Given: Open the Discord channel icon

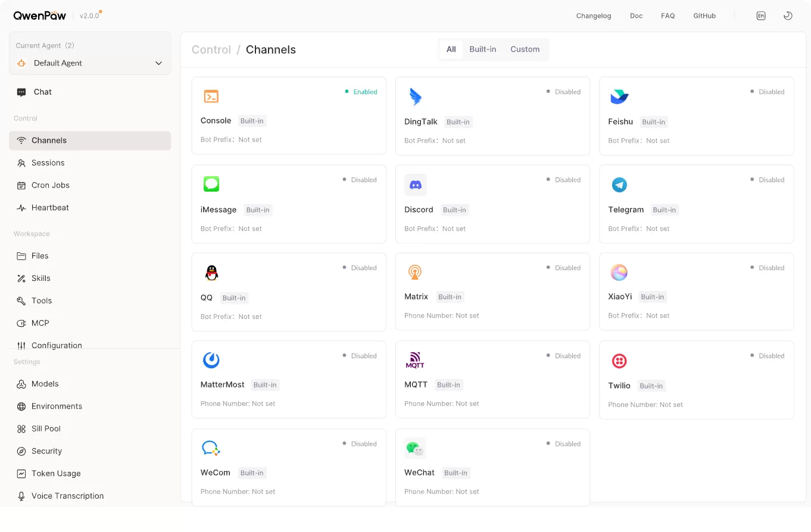Looking at the screenshot, I should click(415, 185).
